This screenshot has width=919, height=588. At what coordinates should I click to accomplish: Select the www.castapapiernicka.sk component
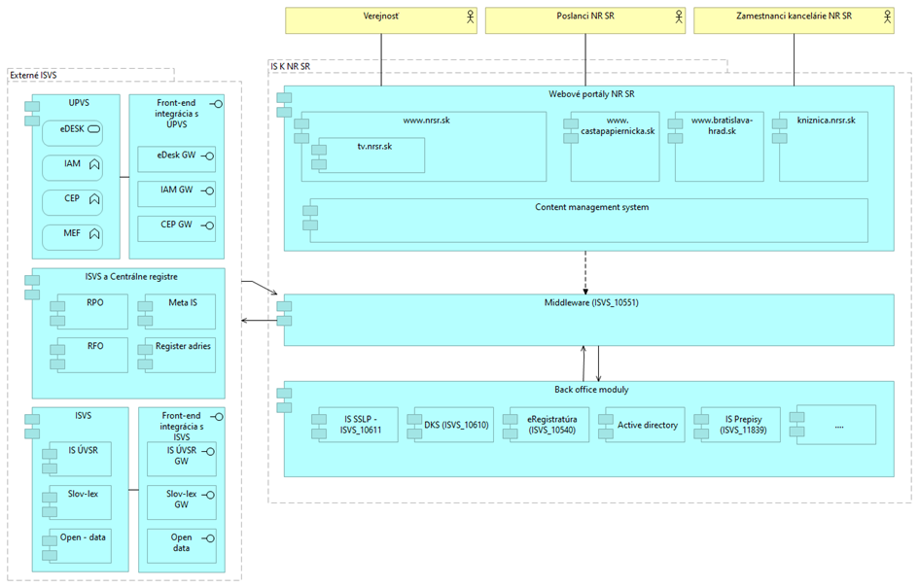click(x=615, y=147)
